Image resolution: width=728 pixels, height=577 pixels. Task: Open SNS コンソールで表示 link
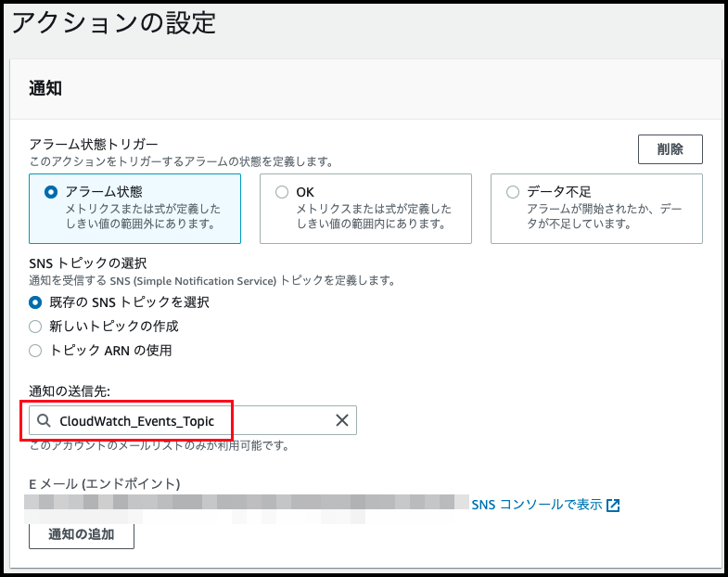pos(537,505)
